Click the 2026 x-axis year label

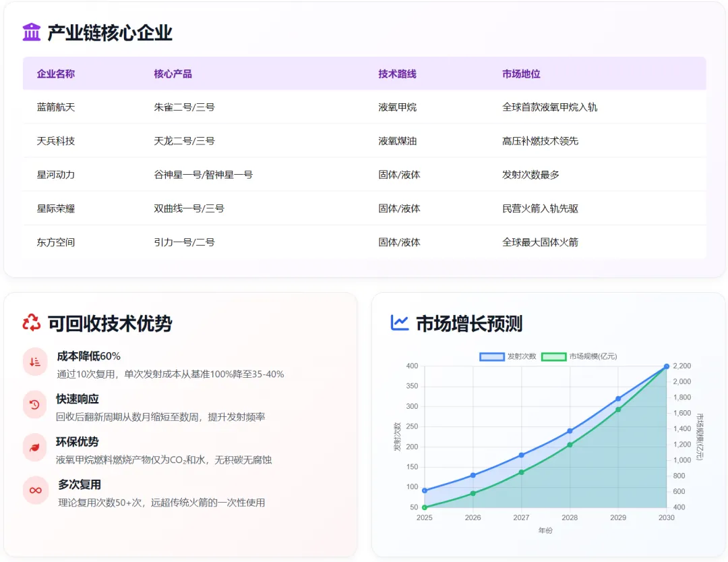pos(473,517)
